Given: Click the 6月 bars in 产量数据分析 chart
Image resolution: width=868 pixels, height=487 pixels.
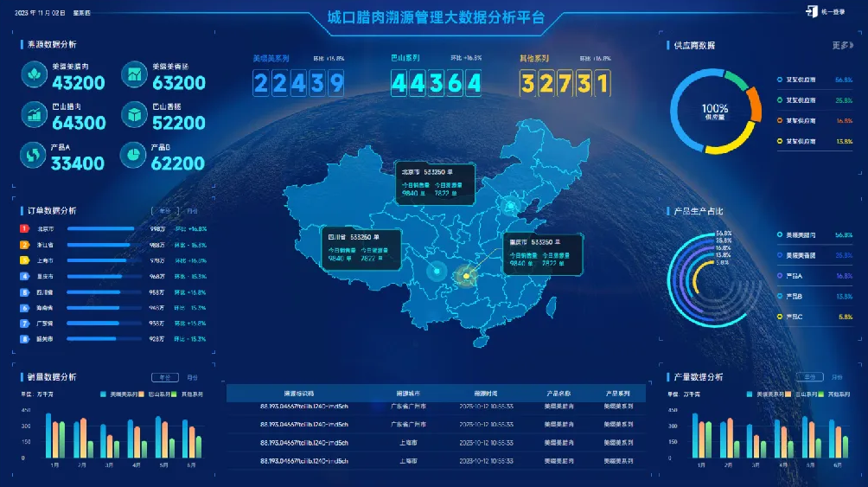Looking at the screenshot, I should [x=838, y=439].
